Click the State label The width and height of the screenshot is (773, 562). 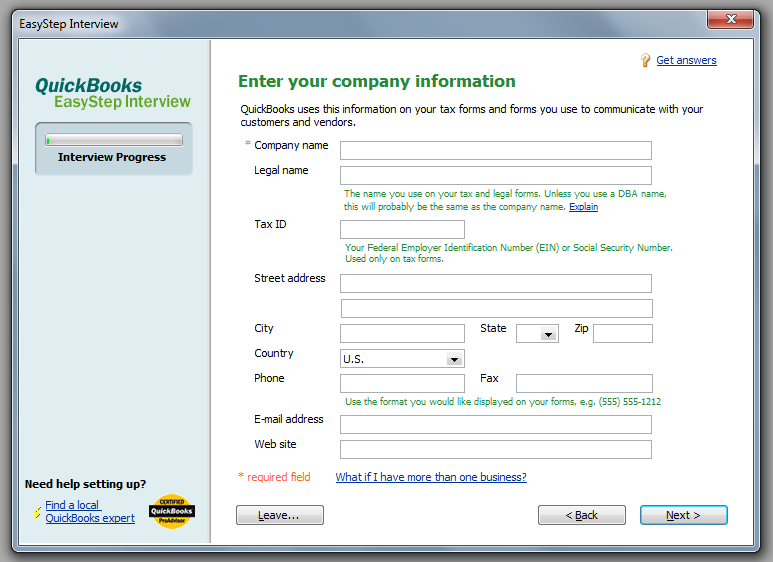[x=493, y=328]
